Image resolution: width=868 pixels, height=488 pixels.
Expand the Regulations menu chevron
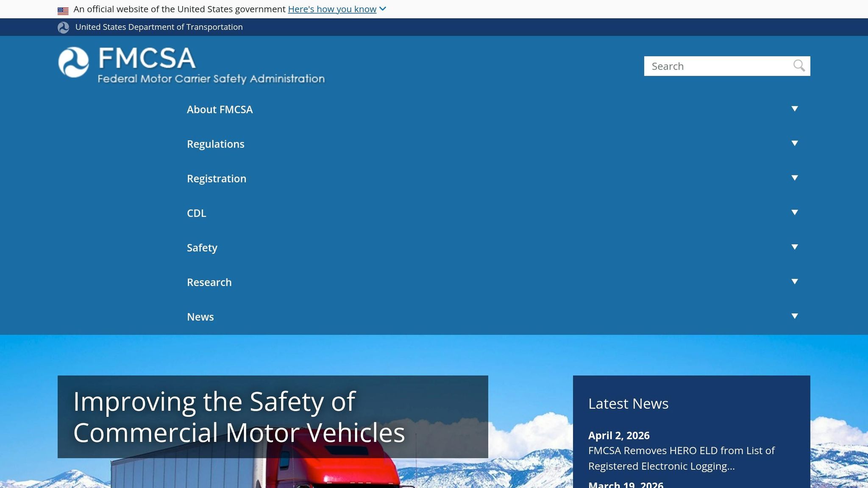[x=794, y=143]
